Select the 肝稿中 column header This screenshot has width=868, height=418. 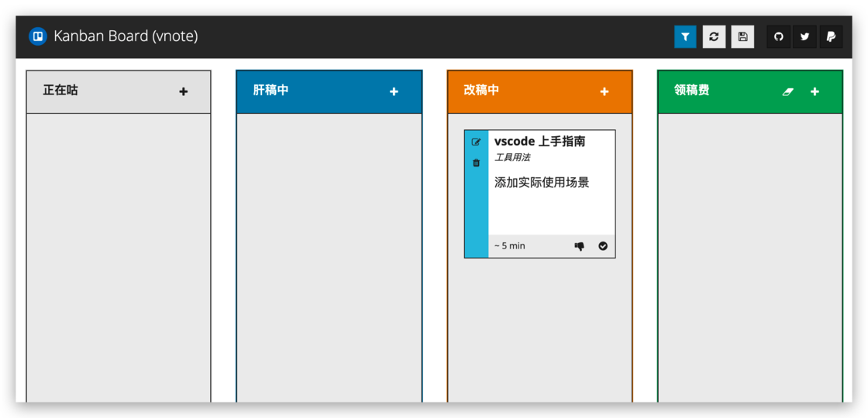point(271,91)
